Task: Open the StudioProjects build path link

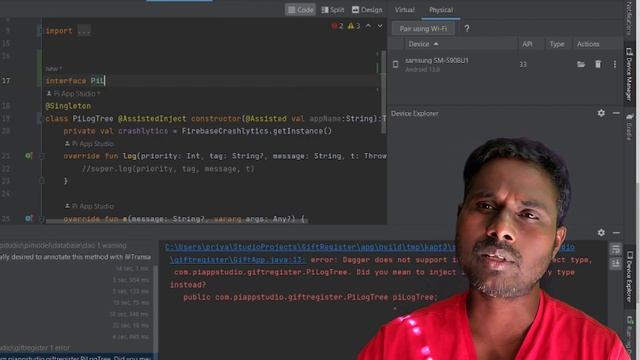Action: [310, 247]
